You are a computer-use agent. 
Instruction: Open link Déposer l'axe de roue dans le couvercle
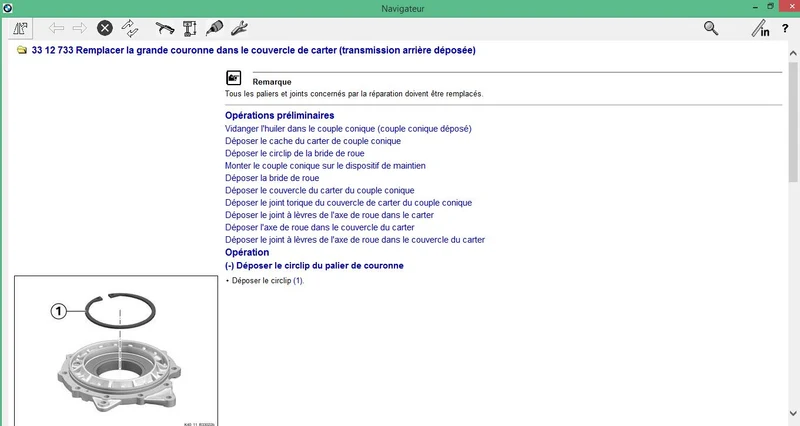pos(319,227)
